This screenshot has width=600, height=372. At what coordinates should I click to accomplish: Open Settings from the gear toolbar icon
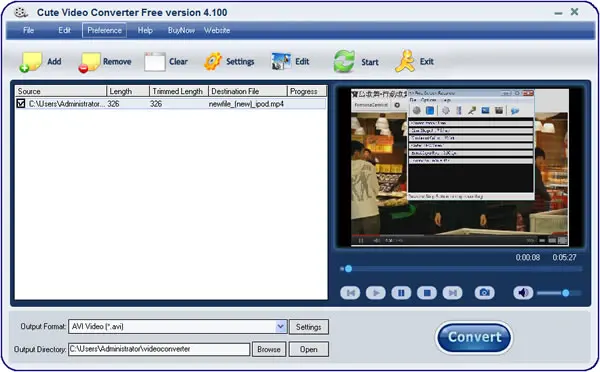[213, 62]
